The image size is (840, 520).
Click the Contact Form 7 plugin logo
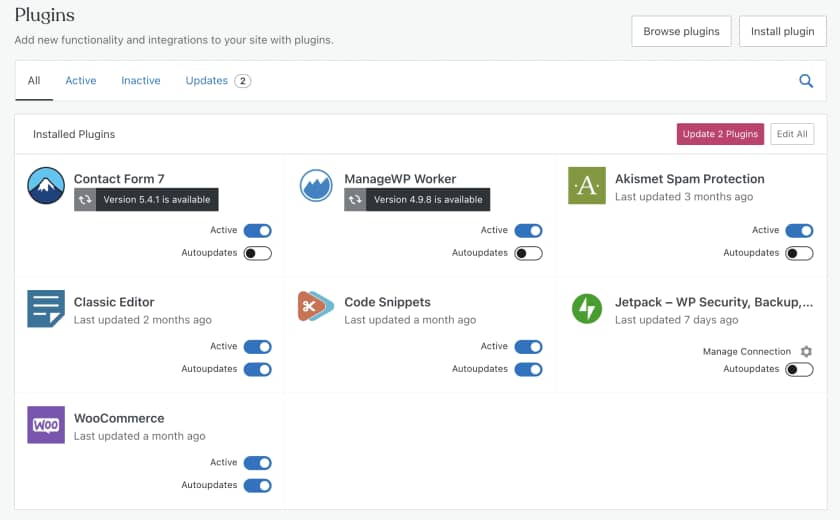pyautogui.click(x=46, y=185)
